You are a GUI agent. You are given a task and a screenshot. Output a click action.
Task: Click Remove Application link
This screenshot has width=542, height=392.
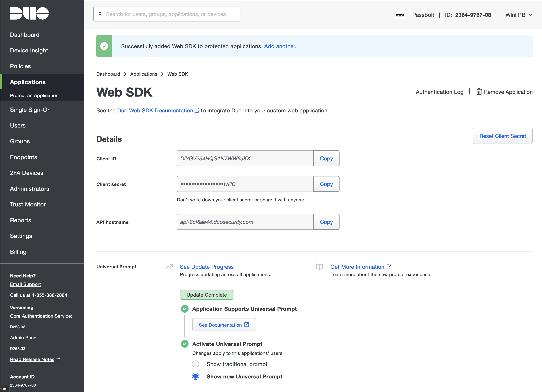point(504,92)
